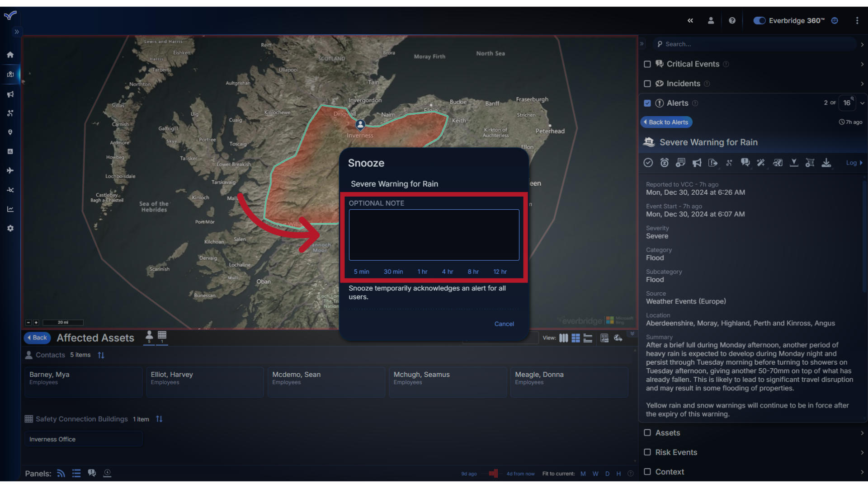Check the Critical Events checkbox

(647, 64)
